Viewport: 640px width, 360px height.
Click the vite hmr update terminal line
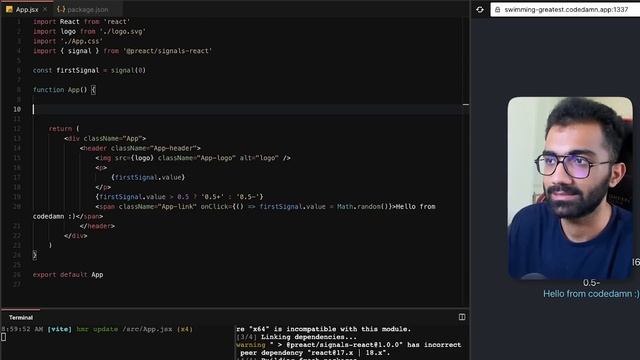(x=97, y=329)
